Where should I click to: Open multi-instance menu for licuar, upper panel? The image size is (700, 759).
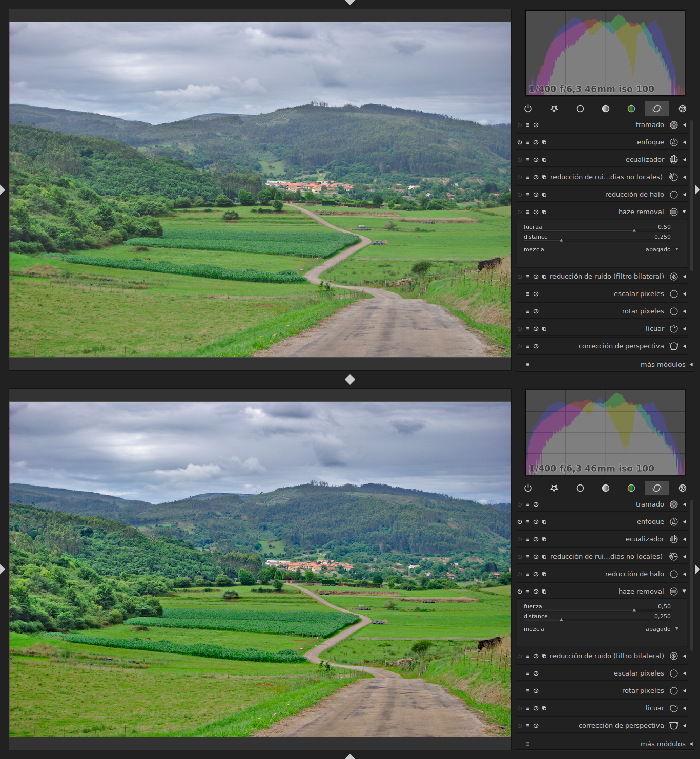[x=544, y=329]
